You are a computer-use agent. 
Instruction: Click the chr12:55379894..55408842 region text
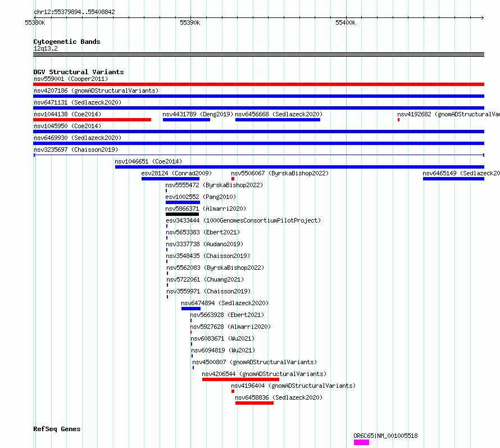(74, 12)
